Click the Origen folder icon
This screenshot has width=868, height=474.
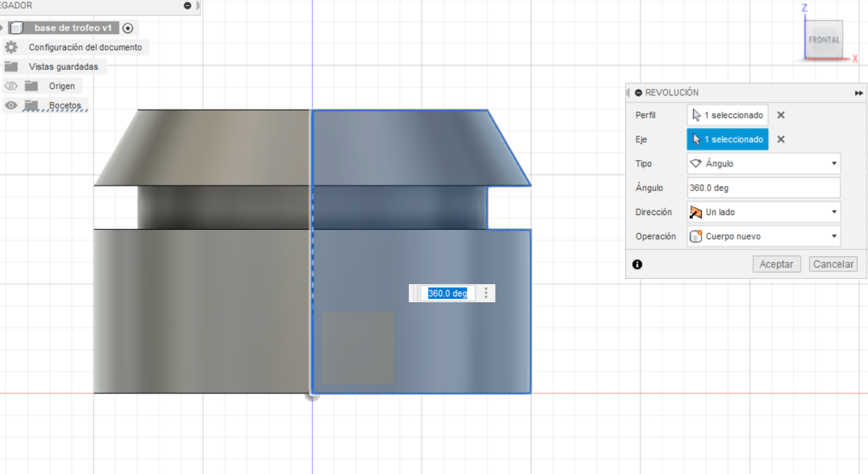(31, 86)
